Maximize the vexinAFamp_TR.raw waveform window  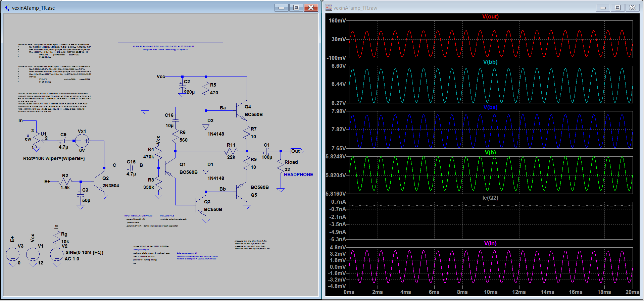617,8
